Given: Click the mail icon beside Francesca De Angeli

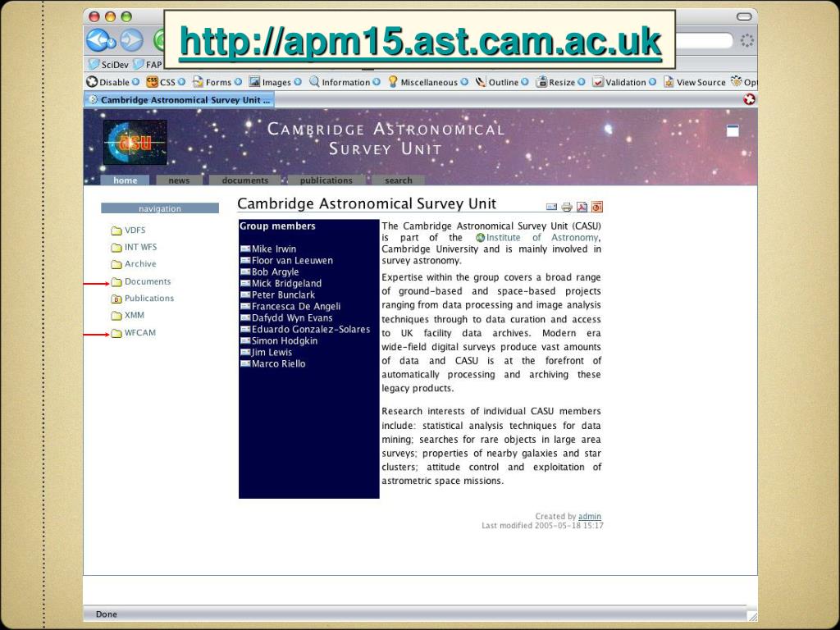Looking at the screenshot, I should [x=245, y=307].
